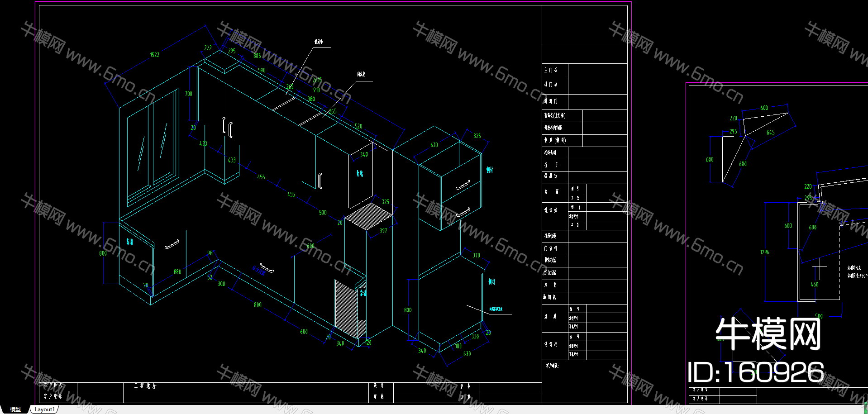Screen dimensions: 868x414
Task: Click the 910 dimension text
Action: click(316, 90)
